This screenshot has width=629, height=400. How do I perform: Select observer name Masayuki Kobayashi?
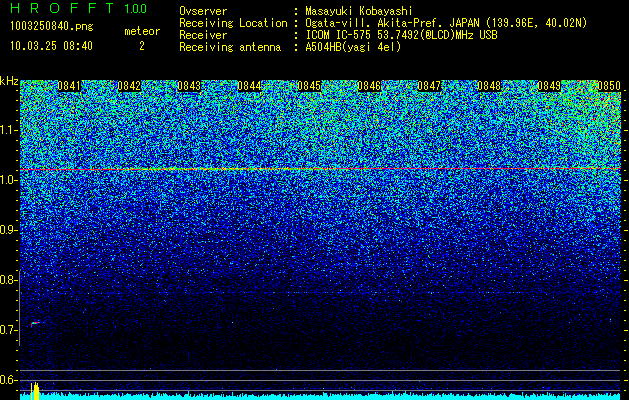(x=358, y=11)
